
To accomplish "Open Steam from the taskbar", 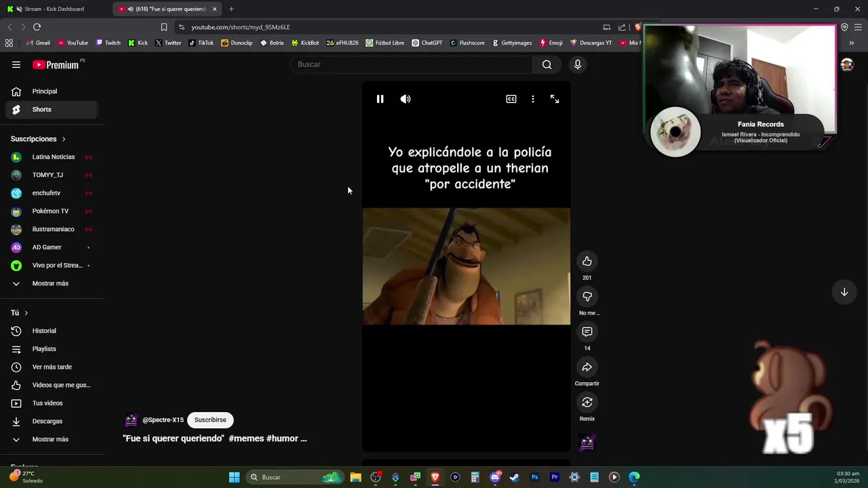I will click(515, 477).
